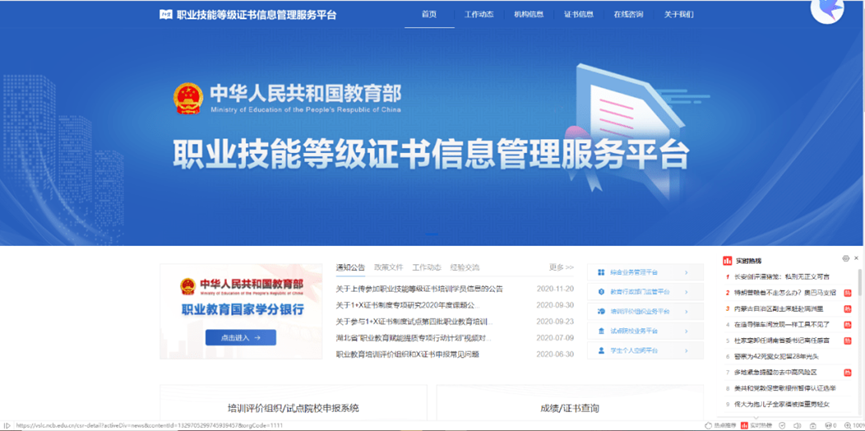
Task: Click the shield icon for 教育行政部门监管平台
Action: [601, 292]
